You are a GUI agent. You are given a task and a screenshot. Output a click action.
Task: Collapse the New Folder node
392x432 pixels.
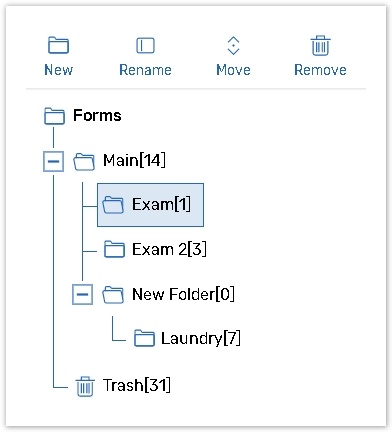82,294
